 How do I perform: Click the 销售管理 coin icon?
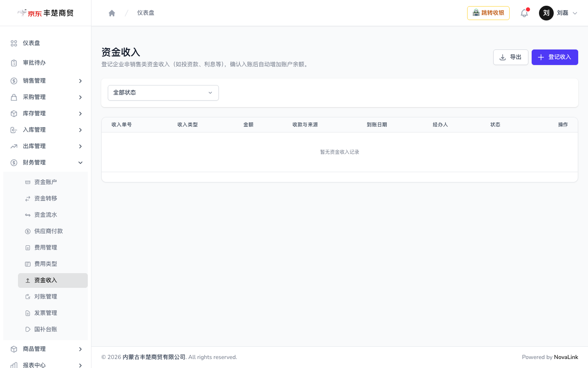click(14, 81)
